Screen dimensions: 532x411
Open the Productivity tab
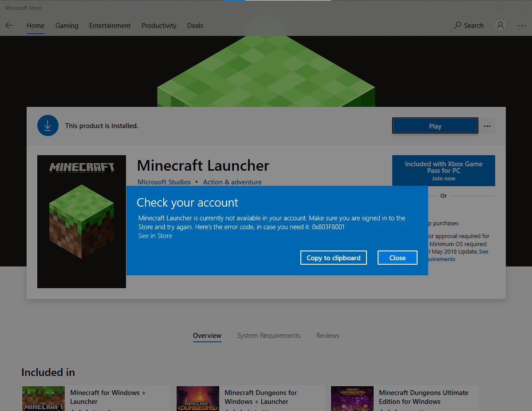click(159, 26)
